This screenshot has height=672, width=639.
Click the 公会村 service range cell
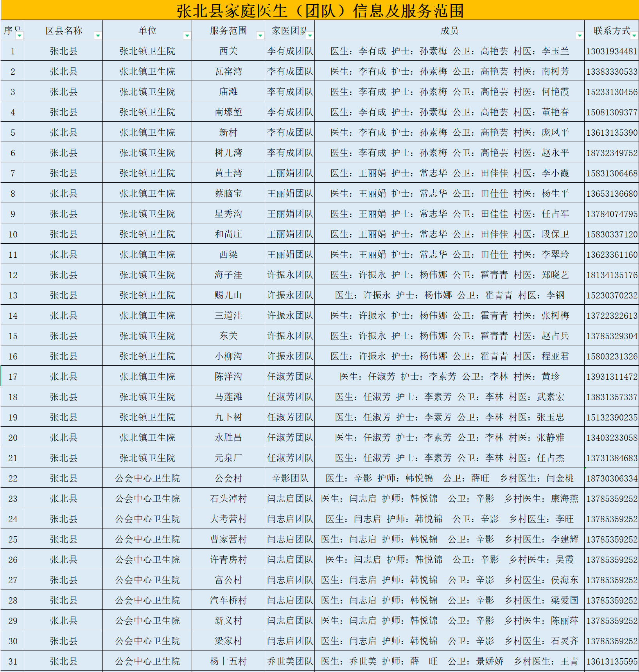click(x=228, y=478)
